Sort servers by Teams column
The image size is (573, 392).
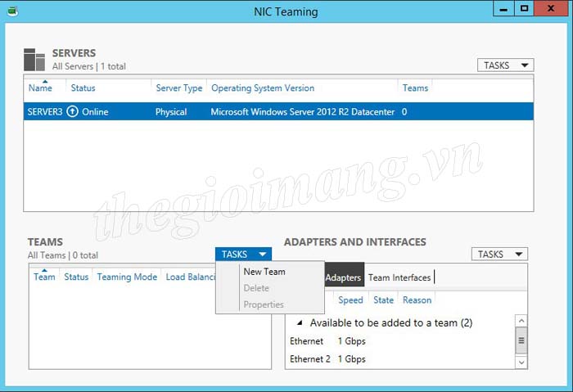coord(415,88)
